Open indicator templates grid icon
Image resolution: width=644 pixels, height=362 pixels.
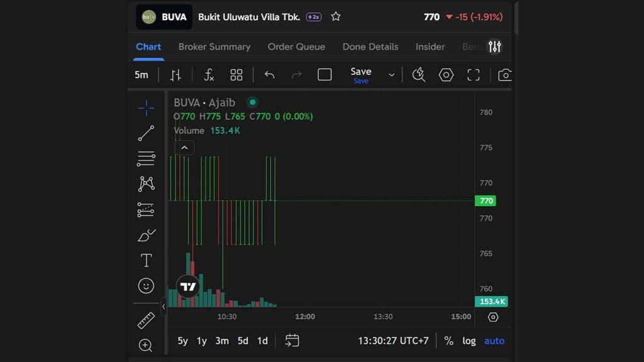tap(236, 75)
